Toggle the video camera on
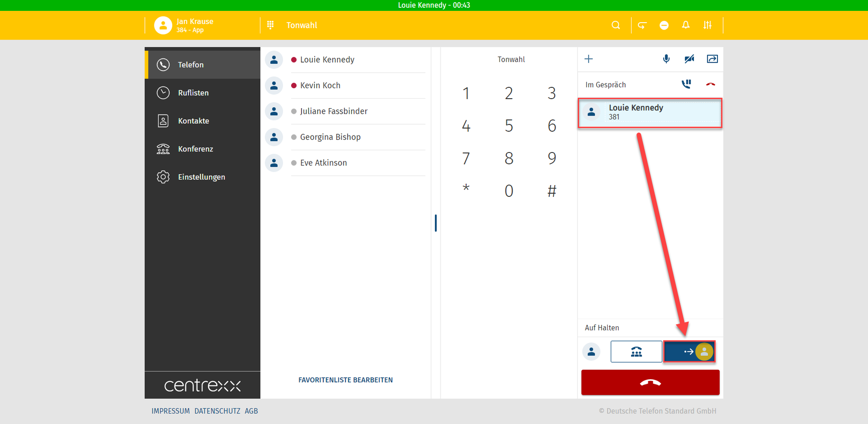This screenshot has height=424, width=868. click(x=689, y=59)
